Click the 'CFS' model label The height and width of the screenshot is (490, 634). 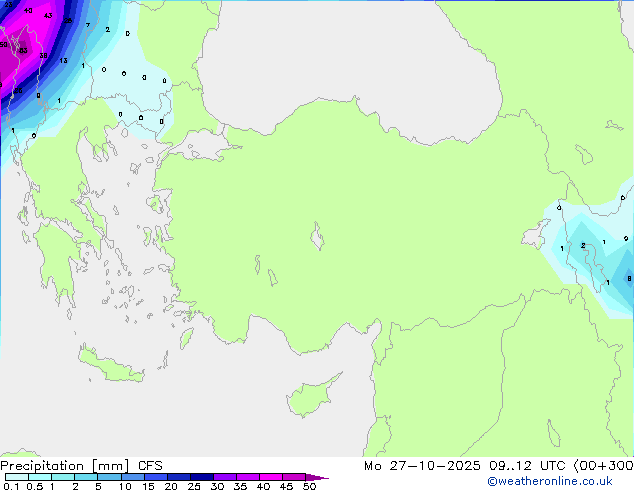tap(150, 466)
